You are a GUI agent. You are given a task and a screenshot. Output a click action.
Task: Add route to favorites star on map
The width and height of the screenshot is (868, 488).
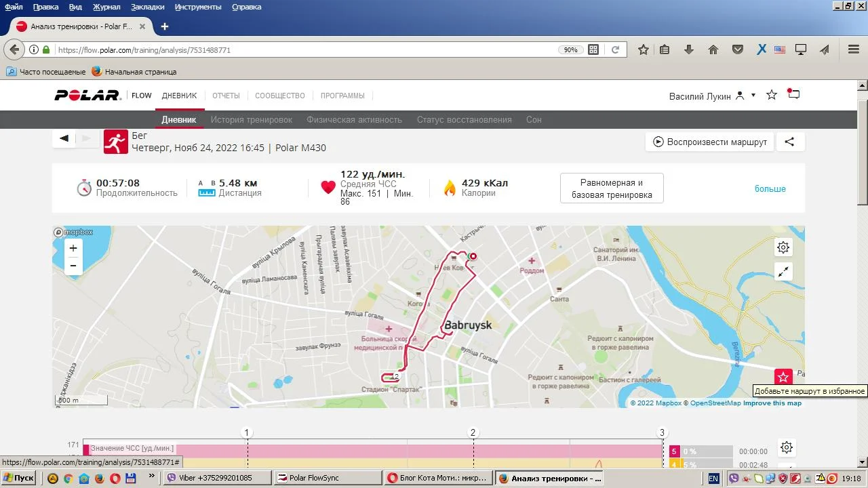click(x=783, y=378)
